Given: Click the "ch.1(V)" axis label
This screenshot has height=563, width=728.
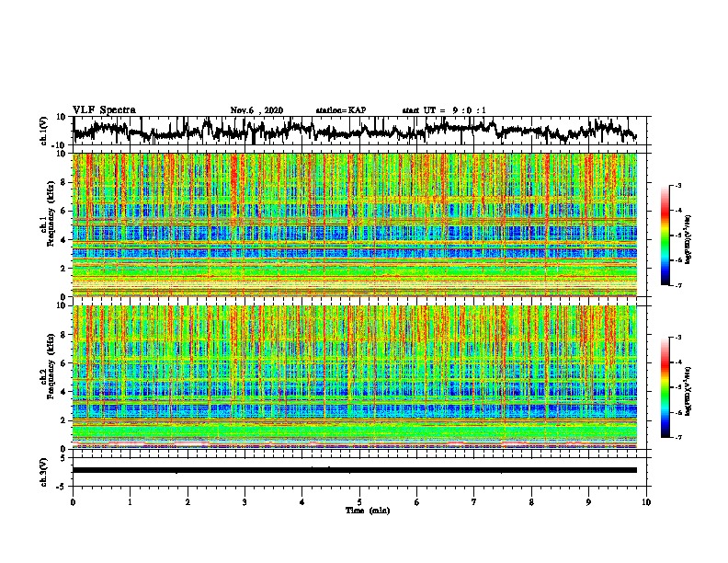Looking at the screenshot, I should [44, 131].
